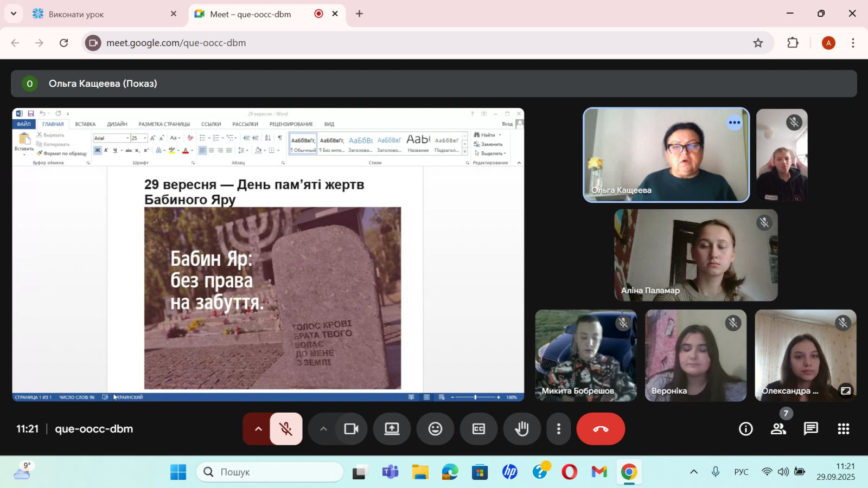Click the red Leave call button
The width and height of the screenshot is (868, 488).
[x=601, y=429]
